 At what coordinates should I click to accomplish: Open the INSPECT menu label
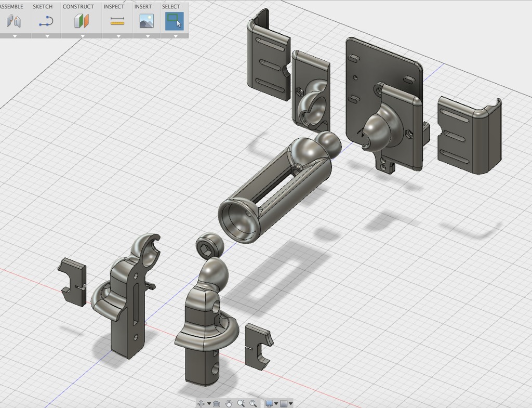pos(114,7)
